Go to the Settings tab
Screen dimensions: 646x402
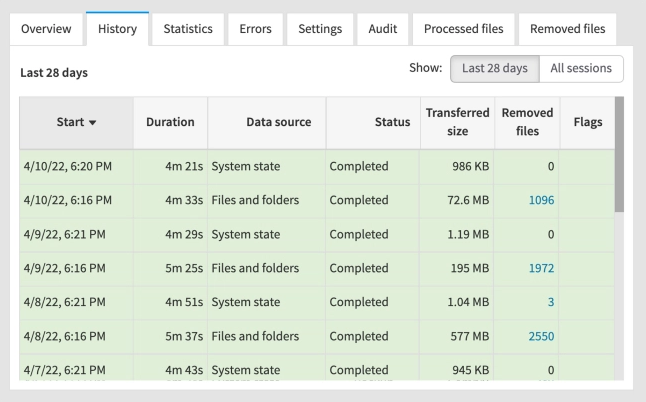pos(320,30)
